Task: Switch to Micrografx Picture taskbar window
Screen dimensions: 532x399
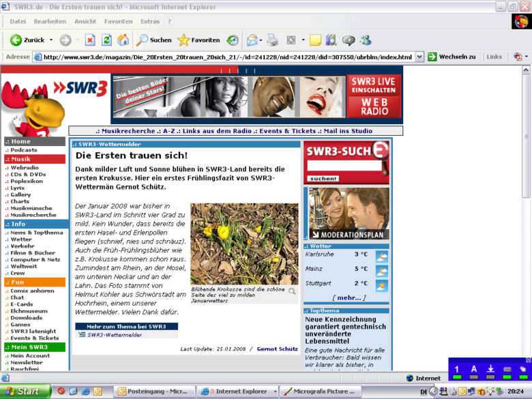Action: 320,391
